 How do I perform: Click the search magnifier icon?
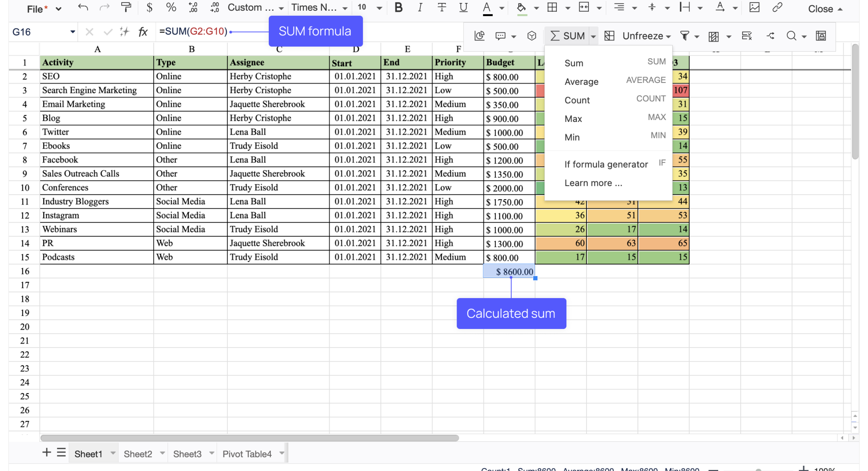pos(791,36)
